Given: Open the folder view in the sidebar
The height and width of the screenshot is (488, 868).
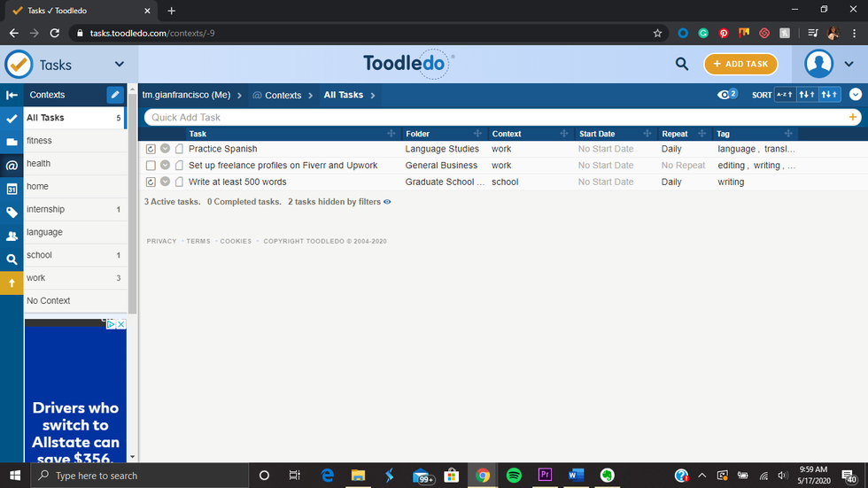Looking at the screenshot, I should (x=12, y=142).
